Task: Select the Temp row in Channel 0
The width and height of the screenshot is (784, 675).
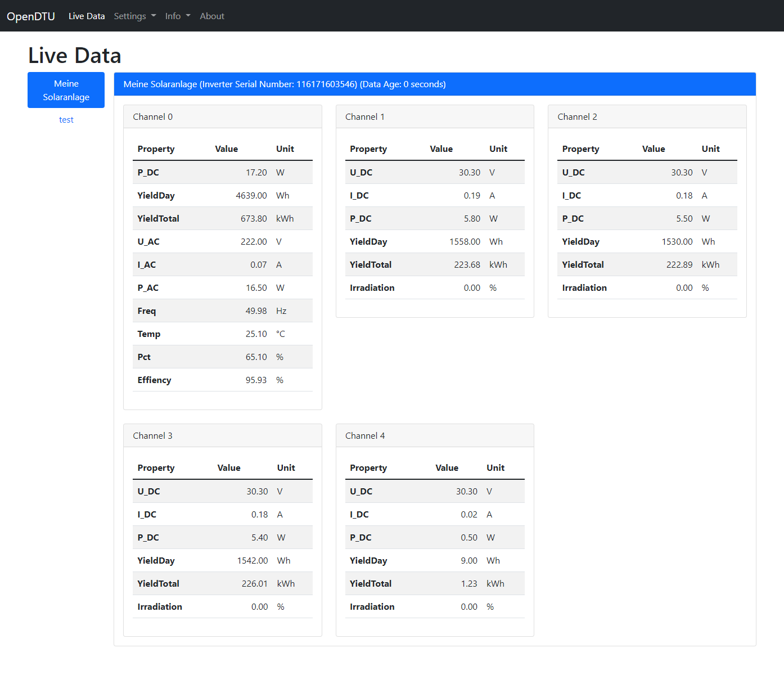Action: (222, 334)
